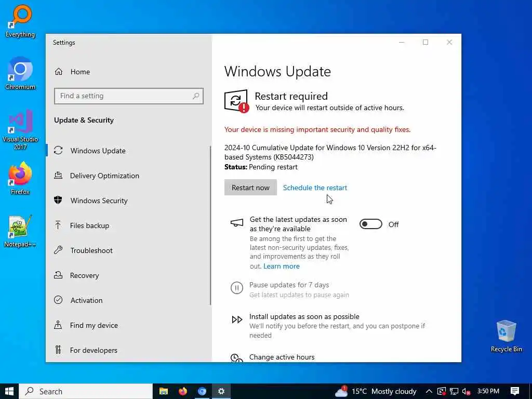
Task: Click the taskbar Search box
Action: click(x=86, y=391)
